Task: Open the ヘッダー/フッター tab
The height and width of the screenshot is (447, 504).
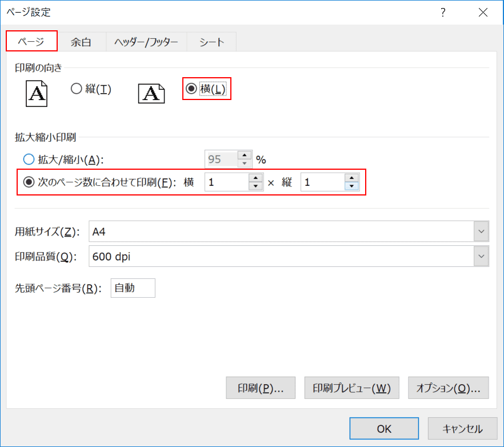Action: (146, 42)
